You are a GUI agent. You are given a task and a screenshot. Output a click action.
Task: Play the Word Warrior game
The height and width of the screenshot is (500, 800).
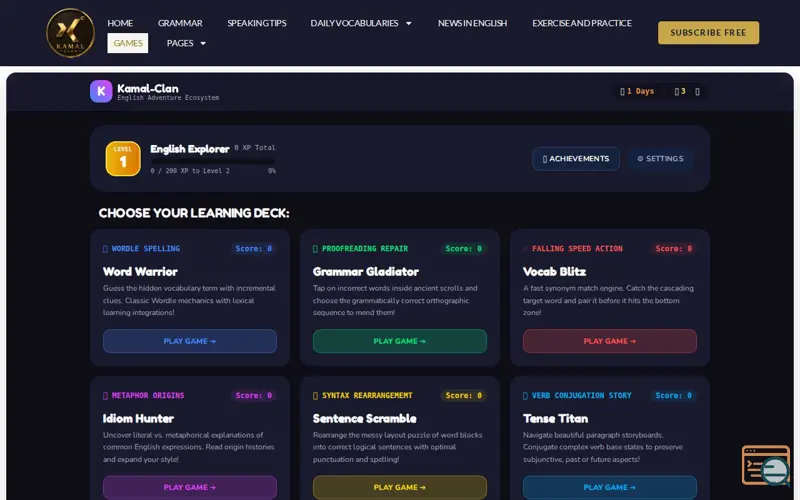click(190, 341)
